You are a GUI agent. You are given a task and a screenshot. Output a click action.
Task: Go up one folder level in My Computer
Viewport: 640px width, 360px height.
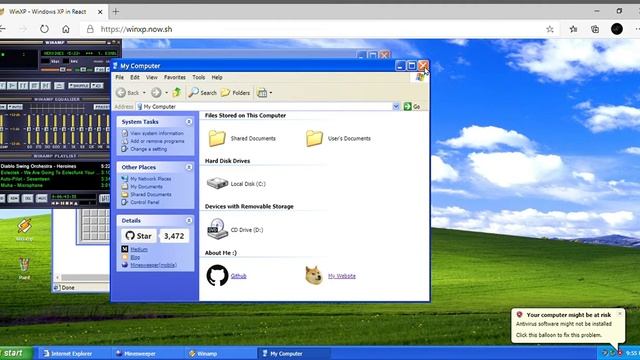tap(177, 93)
